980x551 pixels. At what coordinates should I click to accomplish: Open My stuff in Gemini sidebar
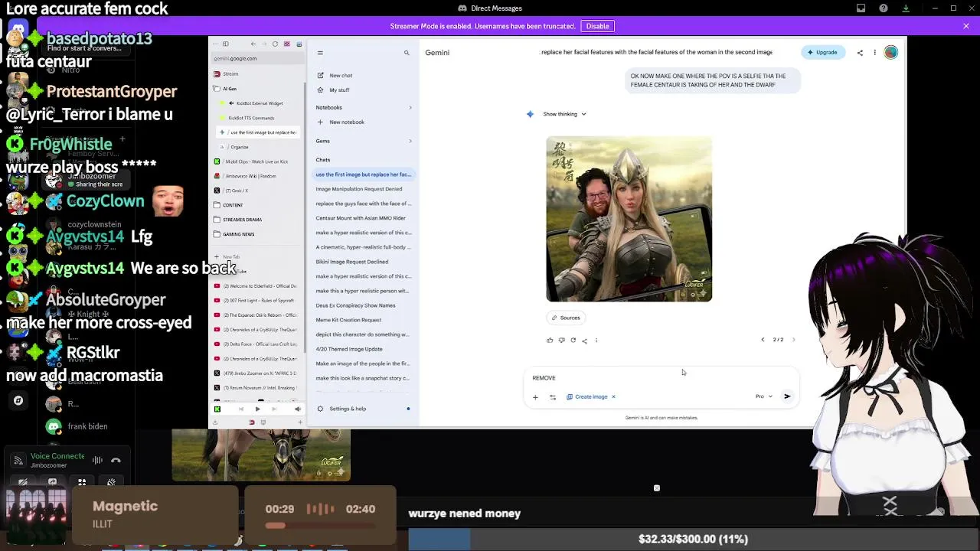[339, 90]
